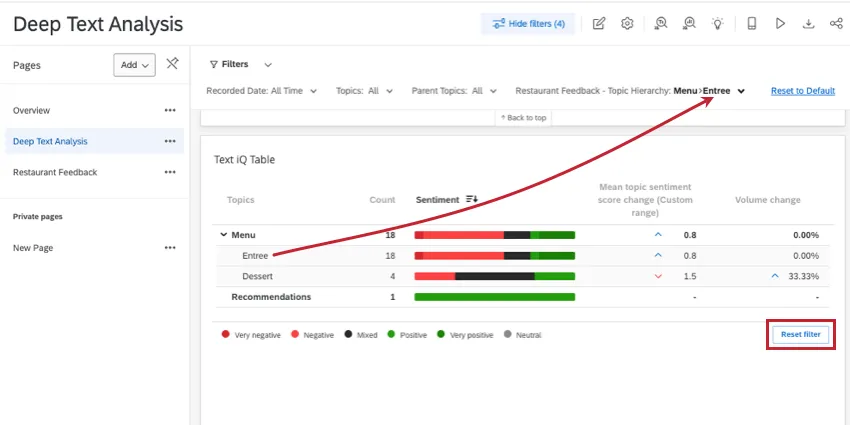Click the Dessert sentiment bar
The width and height of the screenshot is (850, 425).
(x=494, y=276)
